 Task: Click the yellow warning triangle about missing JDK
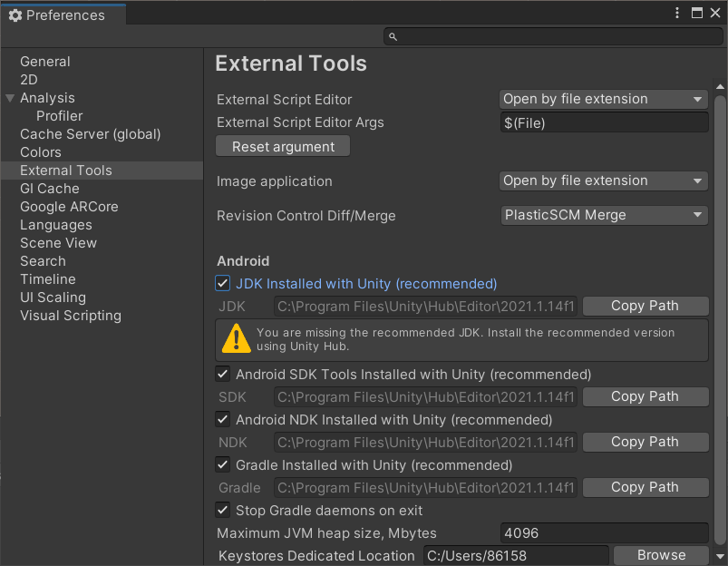(x=237, y=338)
